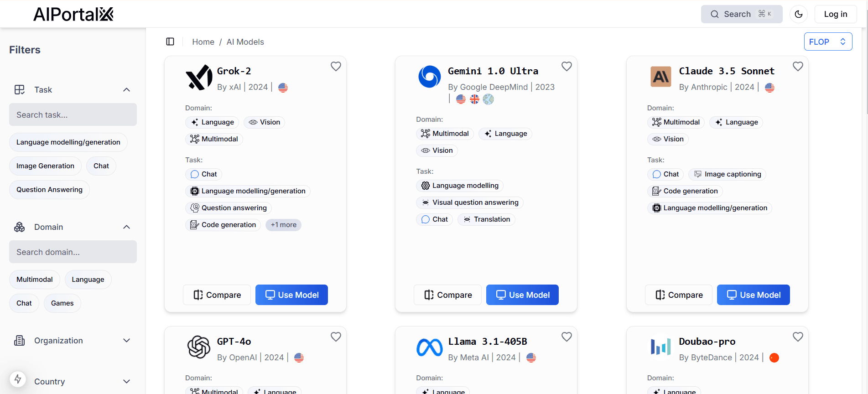The height and width of the screenshot is (394, 868).
Task: Favorite the Grok-2 model with heart
Action: (x=336, y=67)
